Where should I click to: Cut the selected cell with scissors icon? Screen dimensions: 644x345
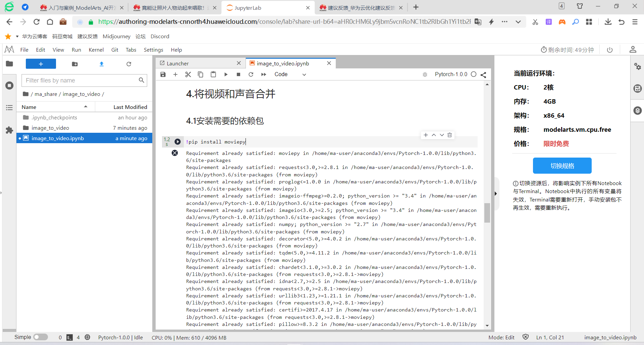tap(188, 74)
